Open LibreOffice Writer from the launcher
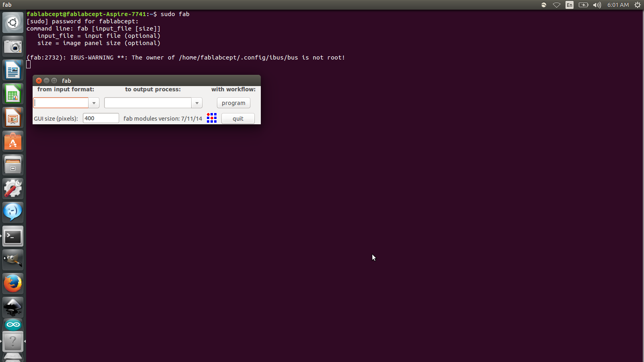This screenshot has height=362, width=644. [x=13, y=70]
